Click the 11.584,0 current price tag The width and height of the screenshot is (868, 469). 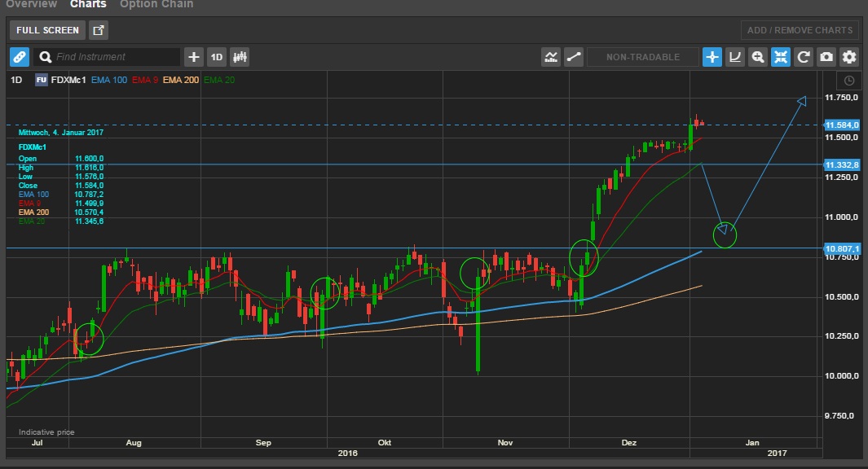[841, 125]
